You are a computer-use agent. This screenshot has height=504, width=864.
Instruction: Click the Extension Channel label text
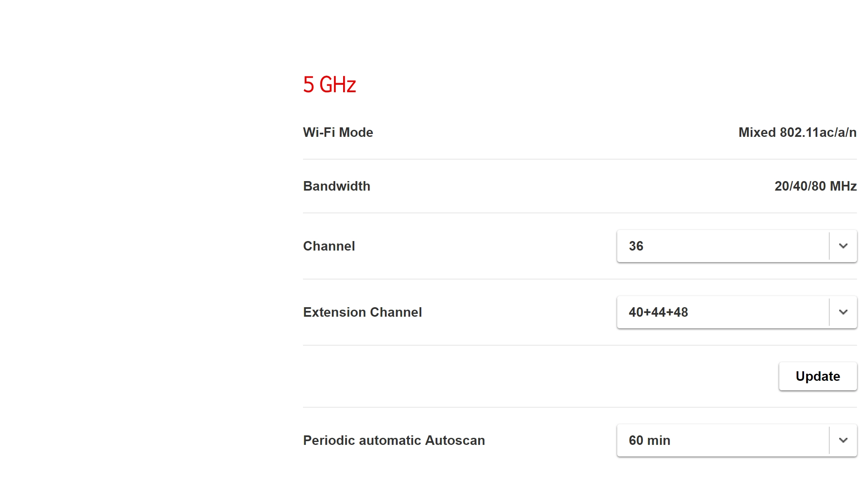tap(362, 312)
